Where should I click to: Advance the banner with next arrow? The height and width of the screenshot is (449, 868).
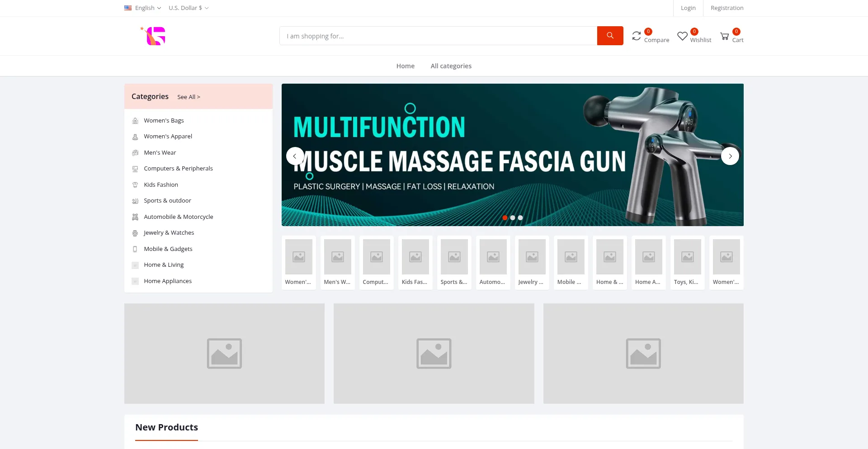[730, 156]
